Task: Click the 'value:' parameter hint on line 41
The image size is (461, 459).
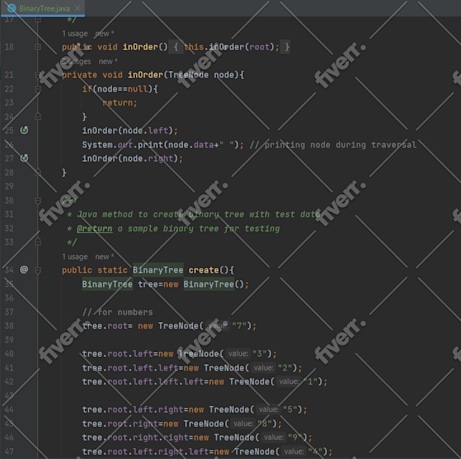Action: coord(263,368)
